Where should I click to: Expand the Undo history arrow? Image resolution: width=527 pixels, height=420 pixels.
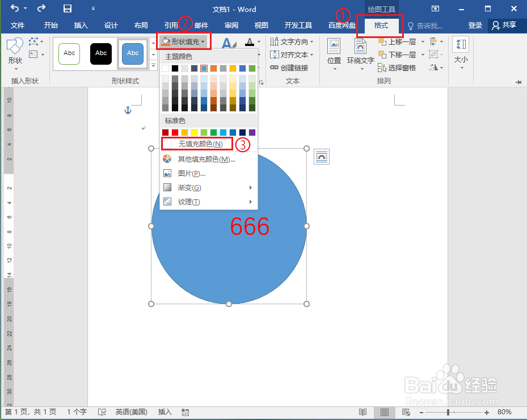[25, 8]
